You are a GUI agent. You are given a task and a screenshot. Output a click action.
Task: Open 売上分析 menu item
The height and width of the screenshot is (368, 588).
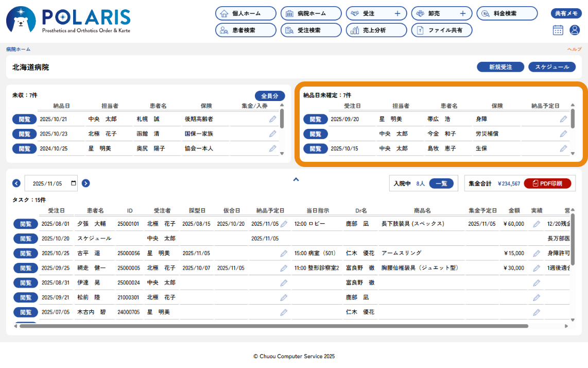376,30
